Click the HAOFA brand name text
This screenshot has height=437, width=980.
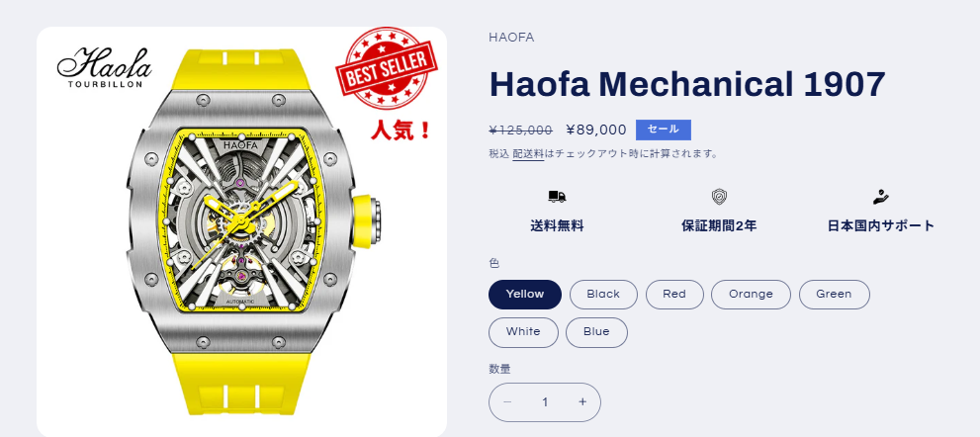pyautogui.click(x=511, y=38)
